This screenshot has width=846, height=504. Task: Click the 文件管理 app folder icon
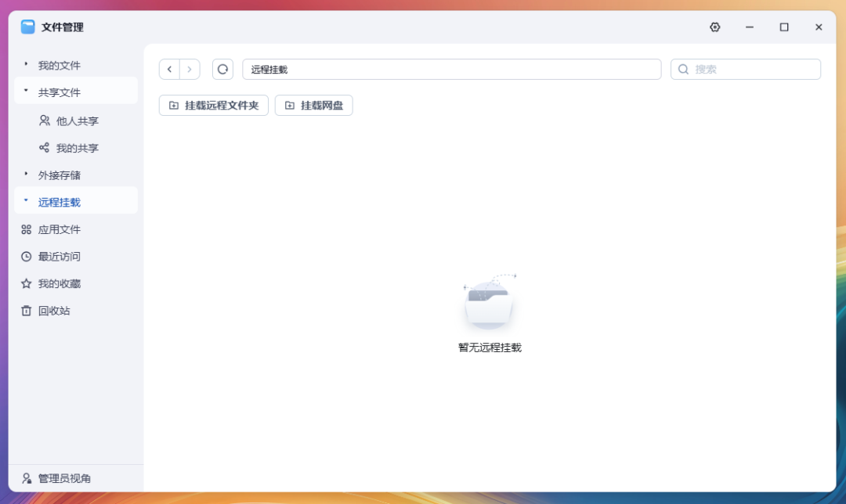coord(28,27)
